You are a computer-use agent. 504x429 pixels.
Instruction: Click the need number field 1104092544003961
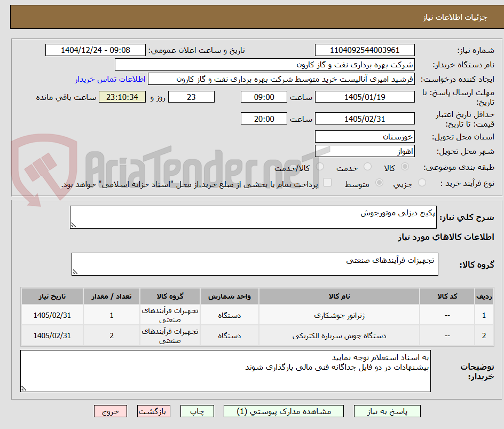[365, 50]
